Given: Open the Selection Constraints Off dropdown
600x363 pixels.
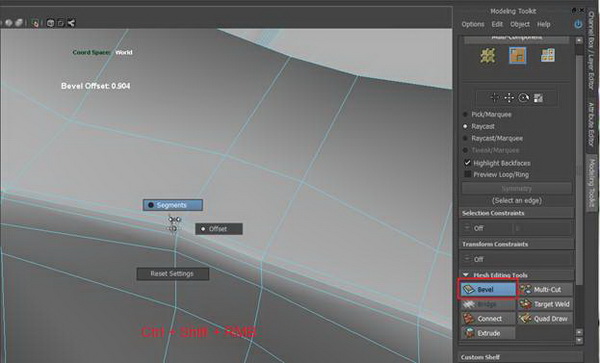Looking at the screenshot, I should tap(486, 228).
